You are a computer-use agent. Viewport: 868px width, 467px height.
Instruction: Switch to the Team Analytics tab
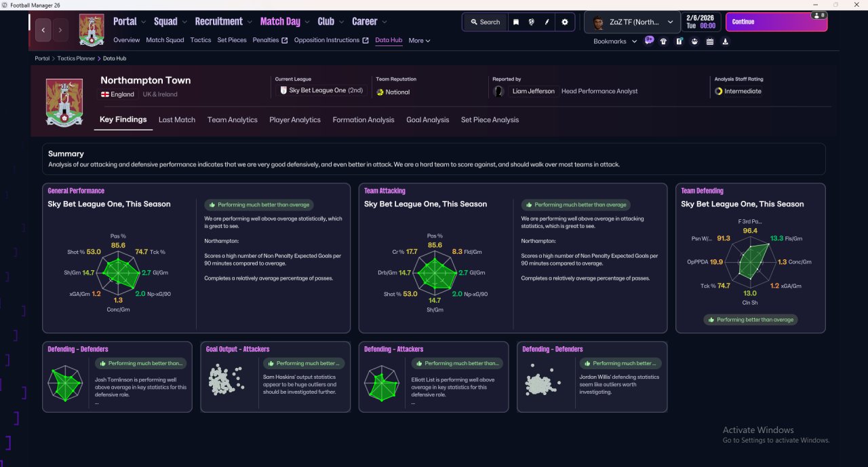(233, 119)
